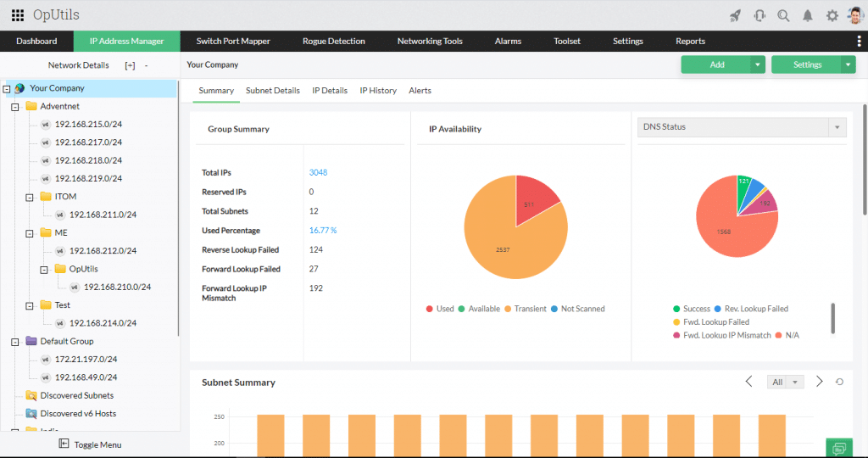The width and height of the screenshot is (868, 458).
Task: Open the headset support icon
Action: point(759,15)
